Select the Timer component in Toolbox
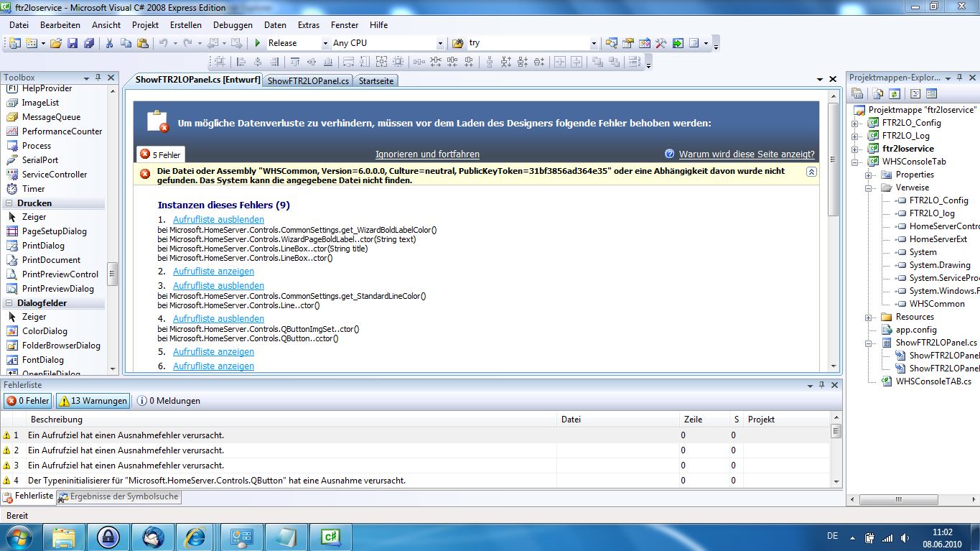This screenshot has height=551, width=980. pos(33,189)
